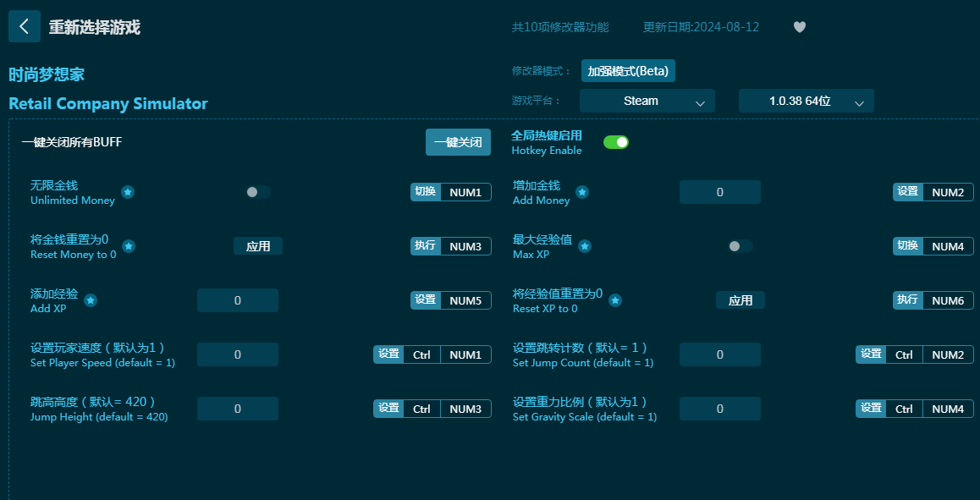Click star icon beside Max XP
The height and width of the screenshot is (500, 980).
[585, 246]
